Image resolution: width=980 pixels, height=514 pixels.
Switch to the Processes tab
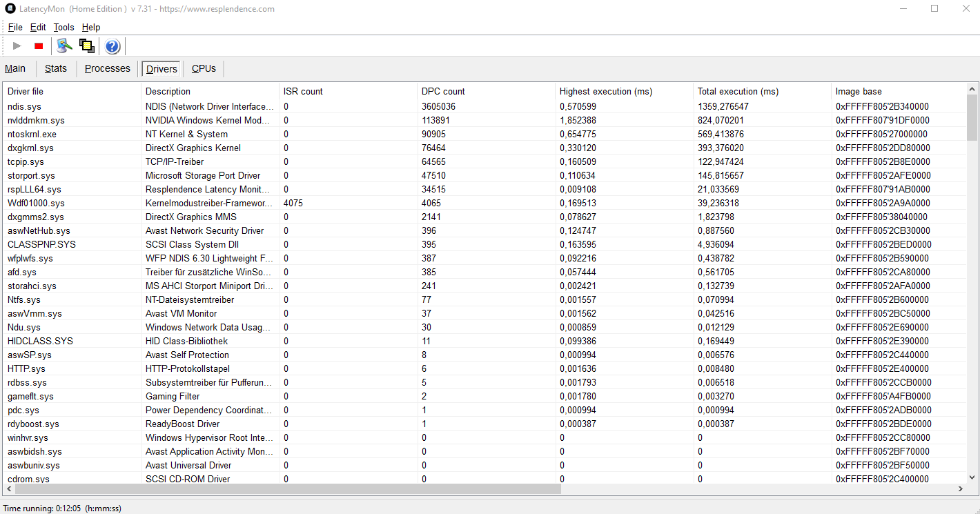coord(107,68)
